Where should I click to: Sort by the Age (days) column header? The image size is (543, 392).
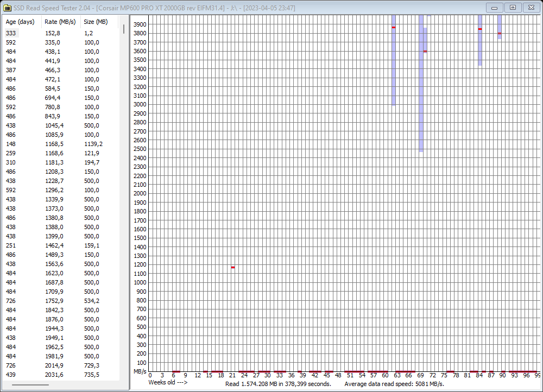coord(22,22)
